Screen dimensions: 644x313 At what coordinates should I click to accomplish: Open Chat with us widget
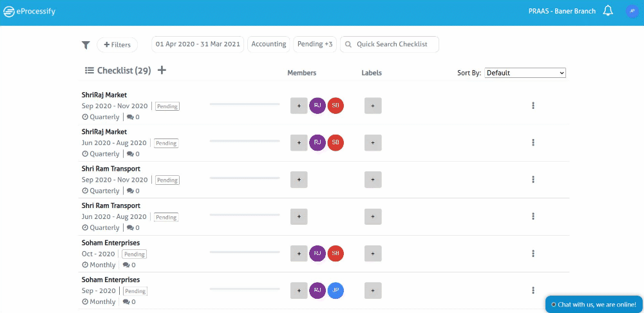click(594, 305)
